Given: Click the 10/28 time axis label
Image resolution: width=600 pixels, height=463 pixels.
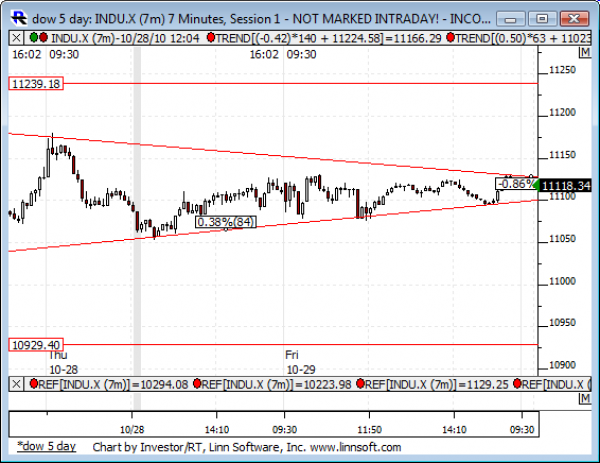Looking at the screenshot, I should [x=132, y=430].
